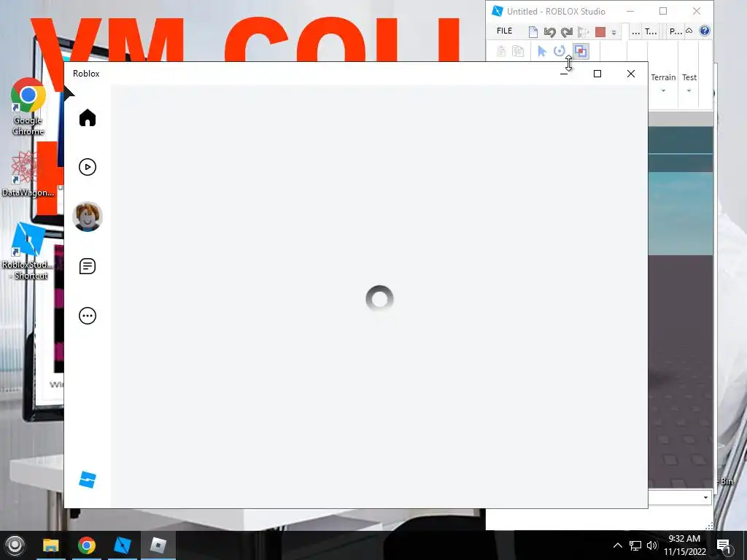
Task: Click the Studio Help question mark icon
Action: [705, 31]
